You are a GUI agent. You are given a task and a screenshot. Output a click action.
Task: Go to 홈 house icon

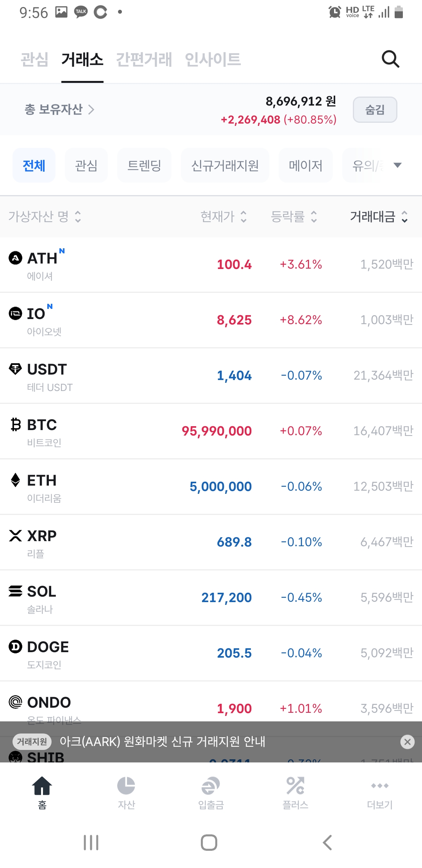42,786
